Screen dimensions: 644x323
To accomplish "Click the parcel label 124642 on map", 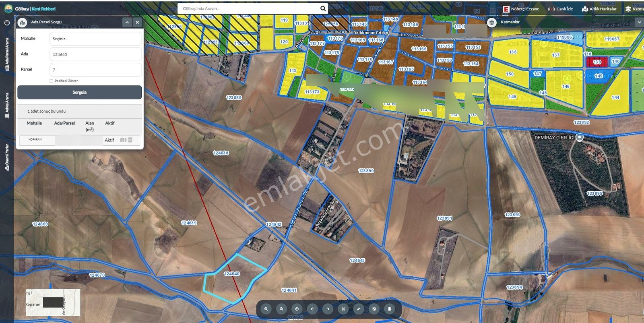I will coord(274,224).
